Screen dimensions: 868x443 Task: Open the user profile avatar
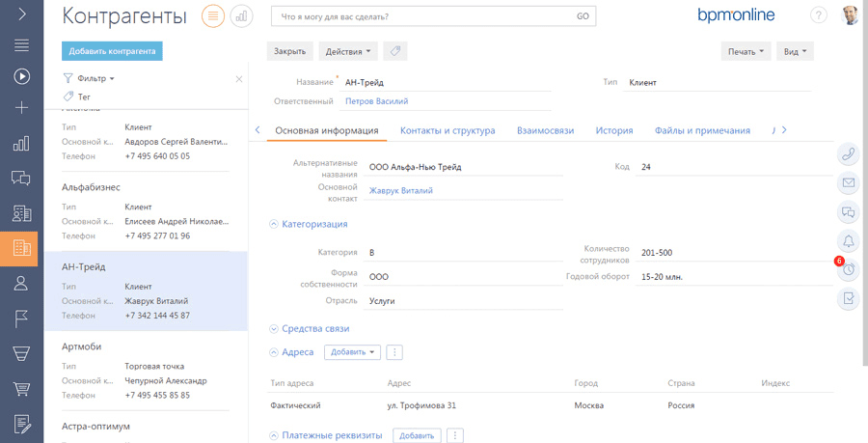(x=850, y=15)
